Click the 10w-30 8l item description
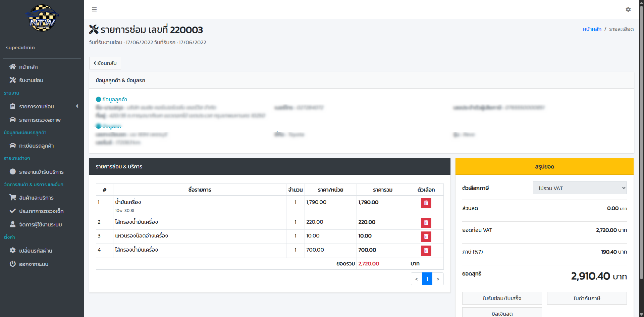The width and height of the screenshot is (644, 317). click(x=124, y=211)
